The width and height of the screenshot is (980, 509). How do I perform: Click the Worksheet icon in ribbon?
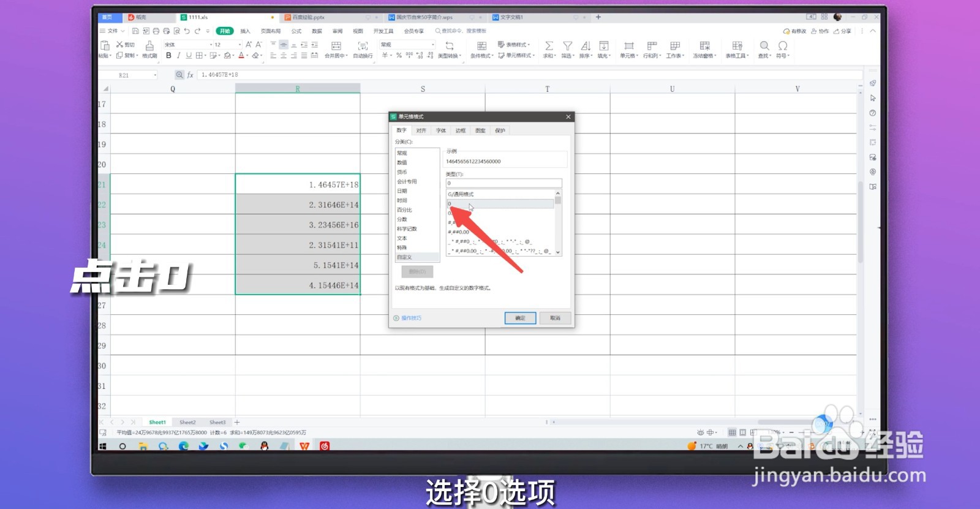(675, 46)
